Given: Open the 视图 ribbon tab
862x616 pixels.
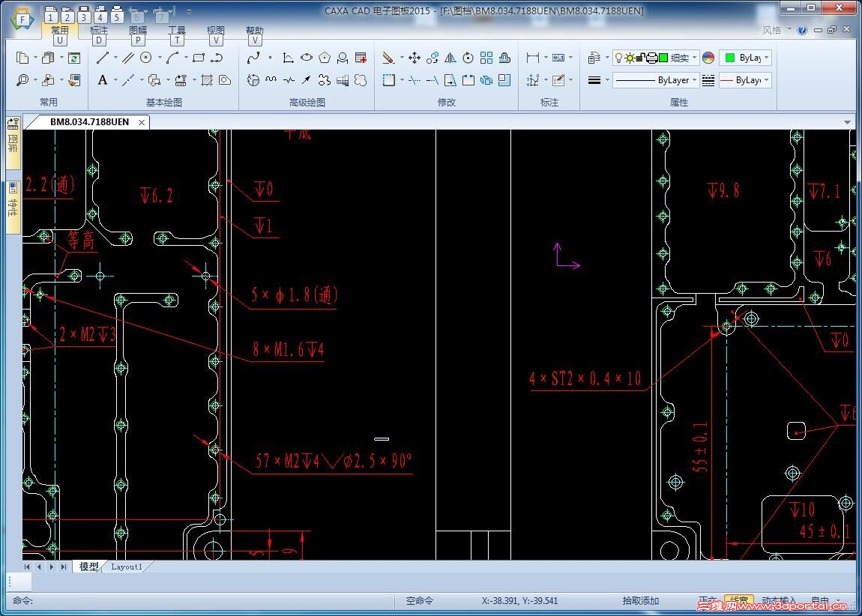Looking at the screenshot, I should tap(216, 30).
